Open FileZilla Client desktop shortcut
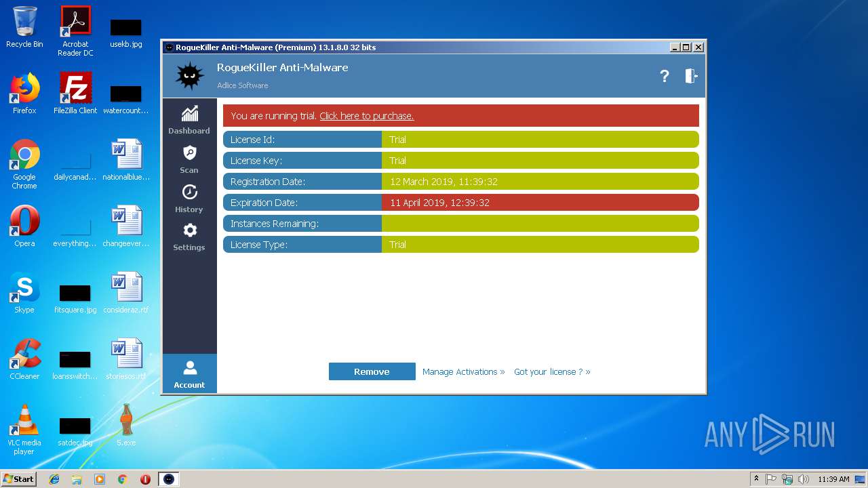Screen dimensions: 868x488 75,94
